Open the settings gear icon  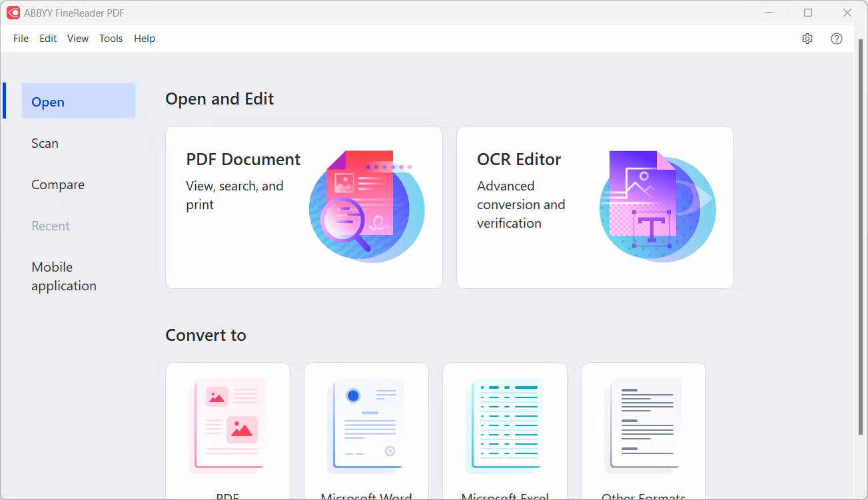click(x=807, y=39)
